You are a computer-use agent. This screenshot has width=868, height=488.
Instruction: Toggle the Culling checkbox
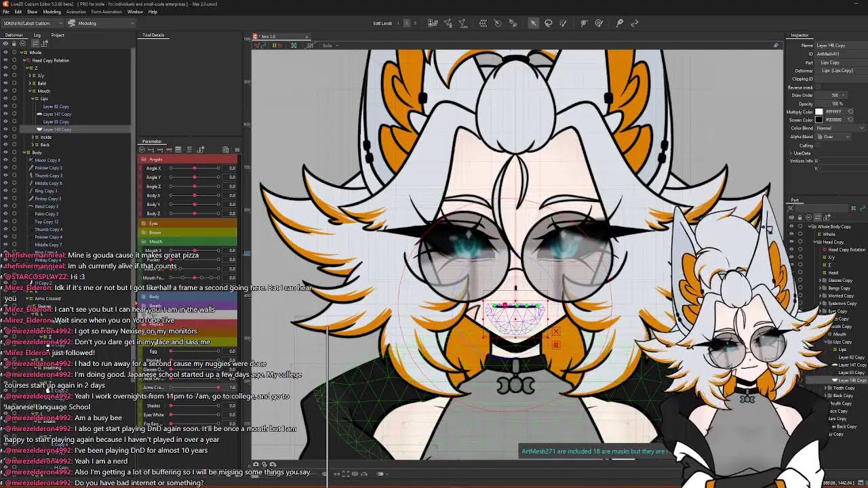tap(818, 145)
